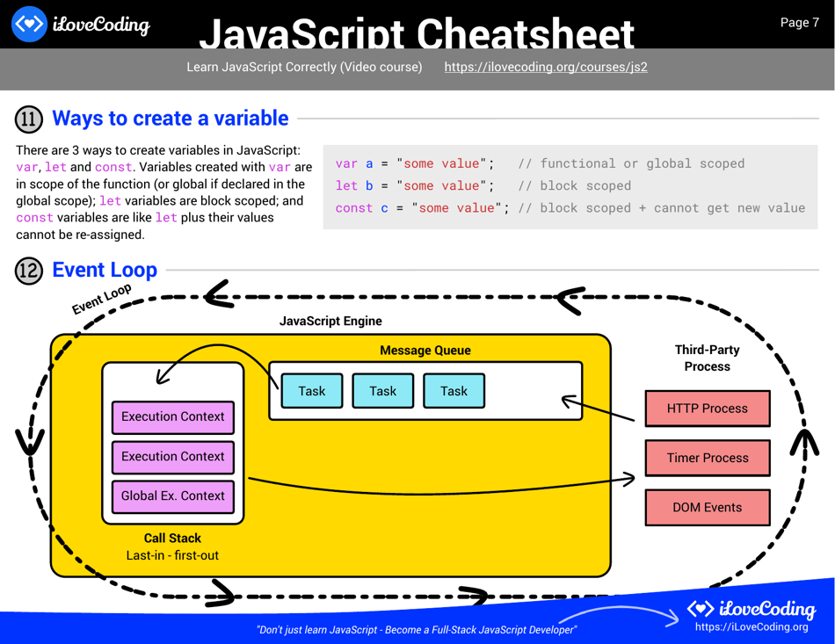The height and width of the screenshot is (644, 835).
Task: Open the Ways to create a variable section
Action: (171, 118)
